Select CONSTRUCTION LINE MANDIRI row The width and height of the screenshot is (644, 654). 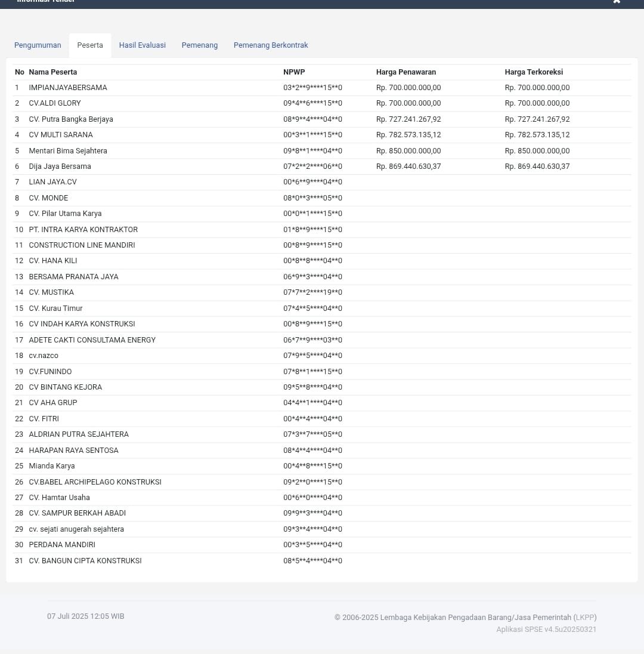point(322,245)
